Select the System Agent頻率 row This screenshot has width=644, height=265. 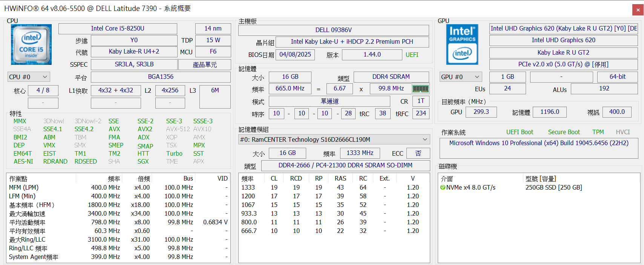coord(118,257)
